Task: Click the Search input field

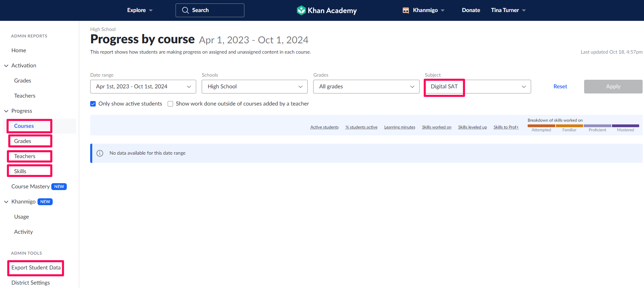Action: 210,10
